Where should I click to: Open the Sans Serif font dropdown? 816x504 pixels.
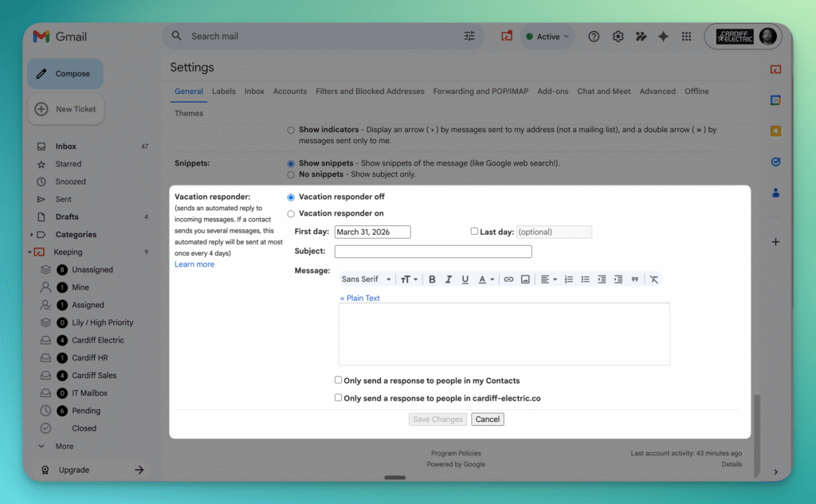click(x=366, y=279)
